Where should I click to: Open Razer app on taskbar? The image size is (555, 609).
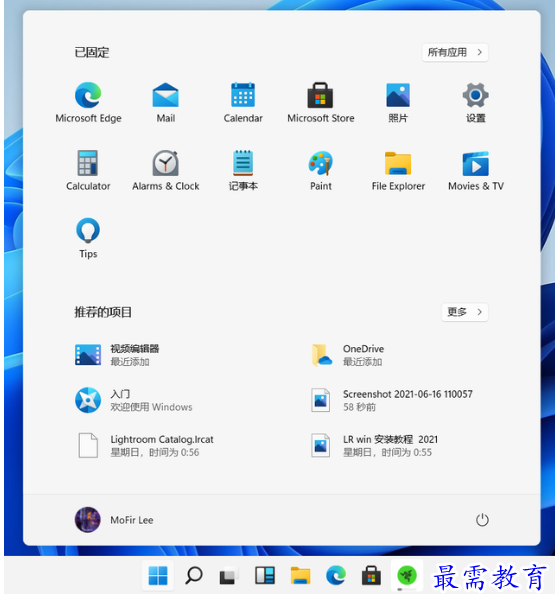(x=407, y=575)
